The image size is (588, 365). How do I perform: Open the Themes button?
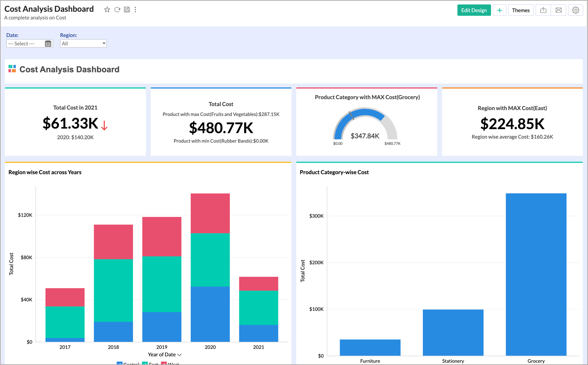tap(520, 10)
